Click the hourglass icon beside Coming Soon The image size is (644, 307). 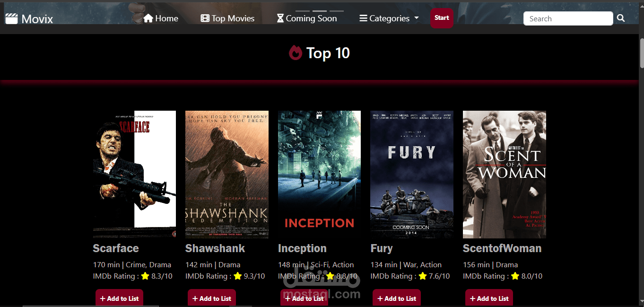pos(280,18)
